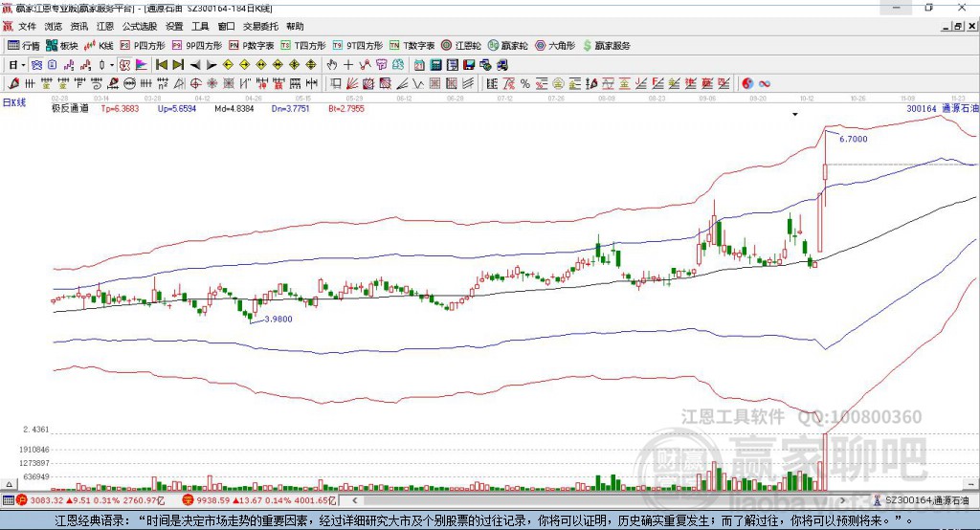Open the 江恩 menu
Screen dimensions: 980x530
pyautogui.click(x=105, y=26)
